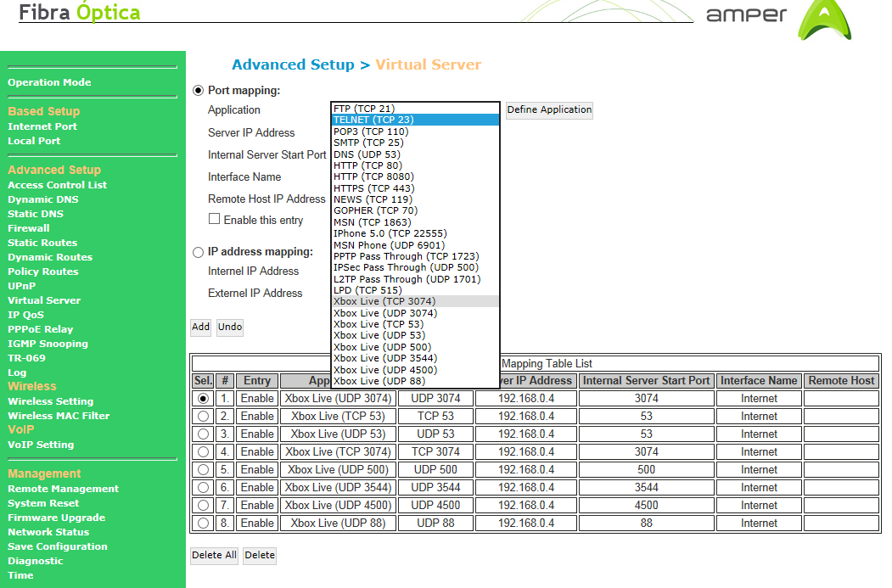Click the Amper logo icon

click(x=824, y=20)
